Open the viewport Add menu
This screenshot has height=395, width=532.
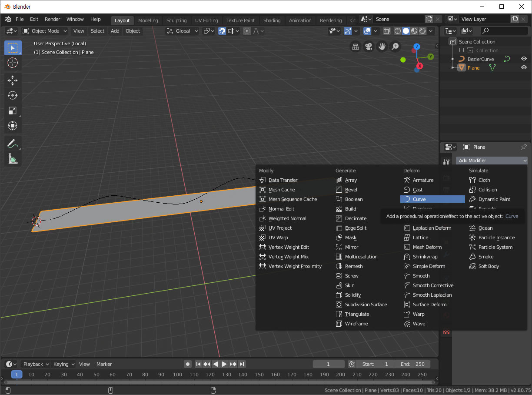coord(115,31)
